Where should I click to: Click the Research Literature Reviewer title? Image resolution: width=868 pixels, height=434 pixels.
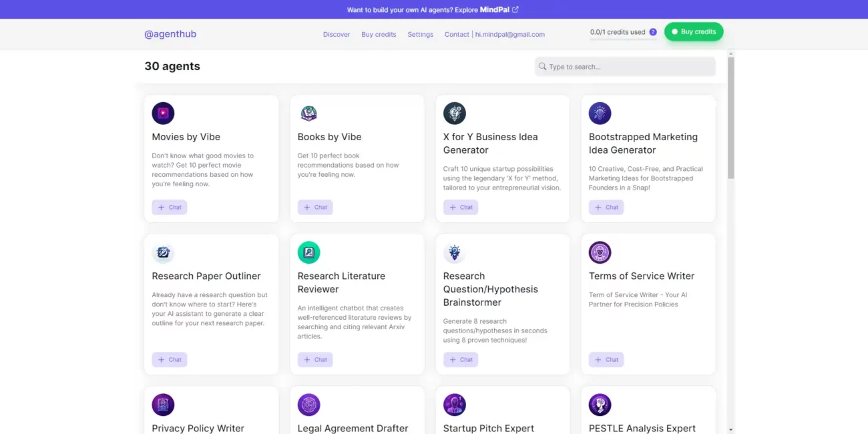341,282
